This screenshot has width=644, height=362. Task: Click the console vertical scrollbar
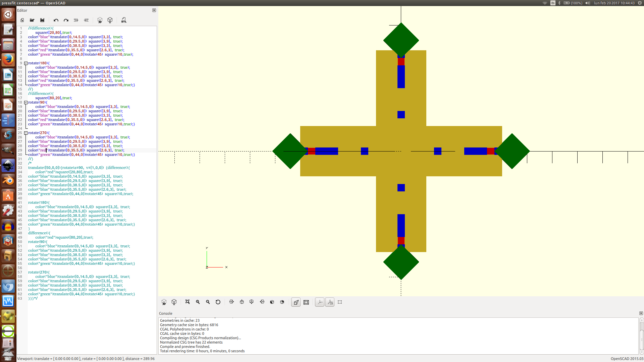[x=641, y=336]
